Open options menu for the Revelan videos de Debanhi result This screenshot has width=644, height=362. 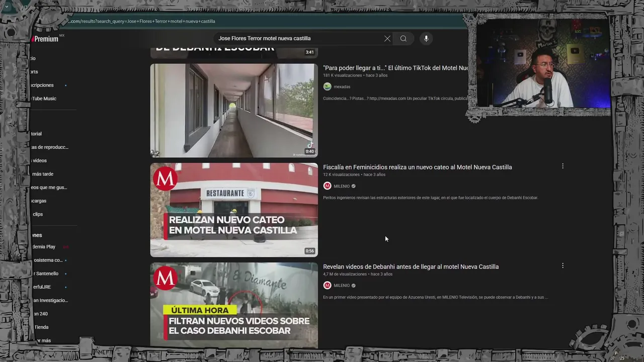562,265
